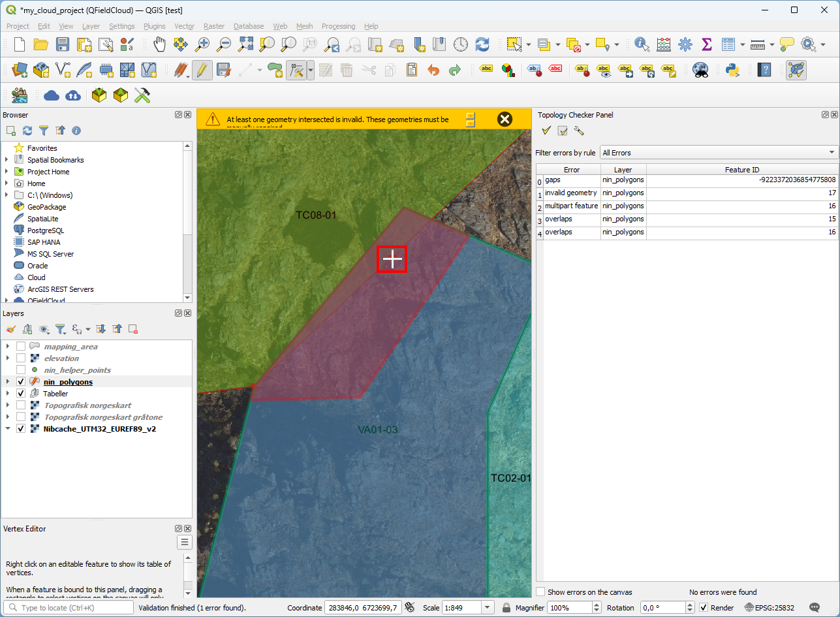Viewport: 840px width, 617px height.
Task: Open the Field Calculator abacus icon
Action: click(664, 44)
